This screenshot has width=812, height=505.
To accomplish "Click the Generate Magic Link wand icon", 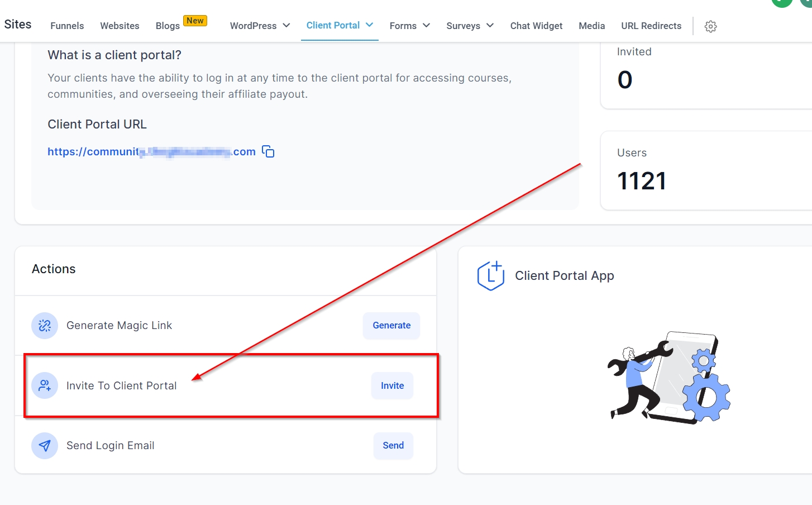I will point(45,326).
